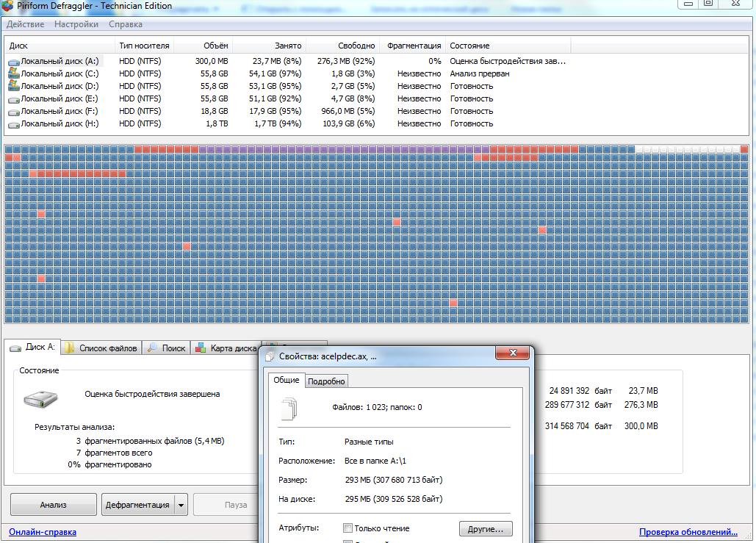The width and height of the screenshot is (756, 543).
Task: Click multiple files icon in Свойства dialog
Action: point(289,409)
